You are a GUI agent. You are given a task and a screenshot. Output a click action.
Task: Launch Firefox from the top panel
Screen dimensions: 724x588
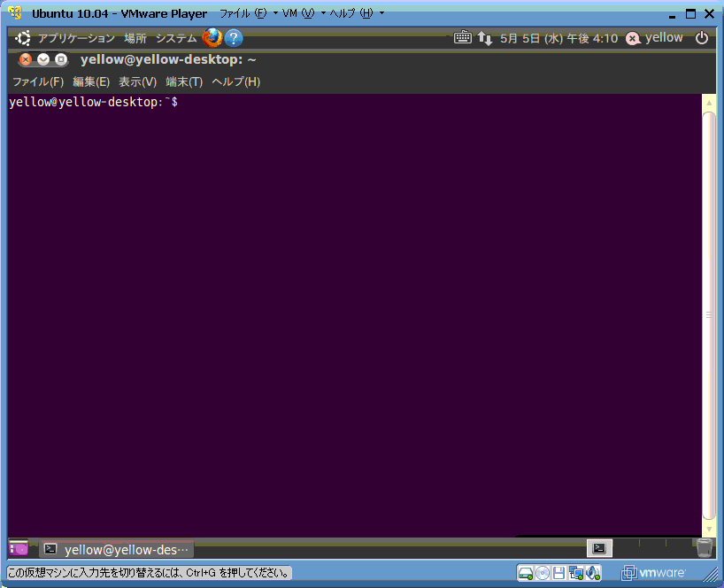pyautogui.click(x=212, y=38)
